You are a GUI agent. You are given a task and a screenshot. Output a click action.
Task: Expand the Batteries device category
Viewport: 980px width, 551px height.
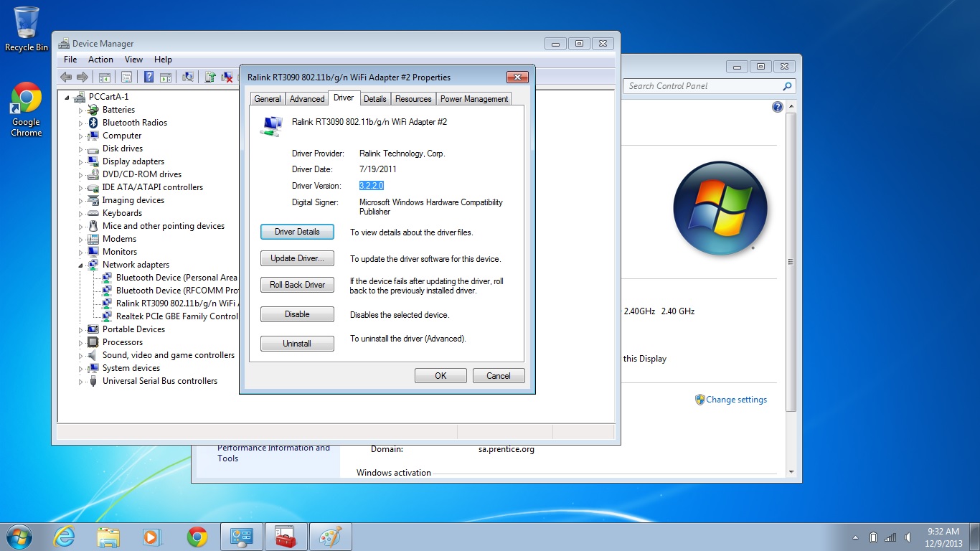[x=81, y=110]
